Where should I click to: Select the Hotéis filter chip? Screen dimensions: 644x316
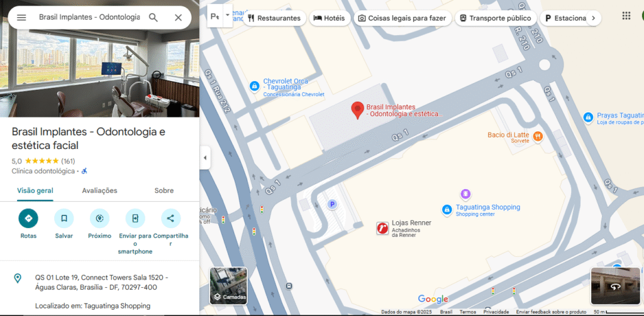(x=330, y=18)
